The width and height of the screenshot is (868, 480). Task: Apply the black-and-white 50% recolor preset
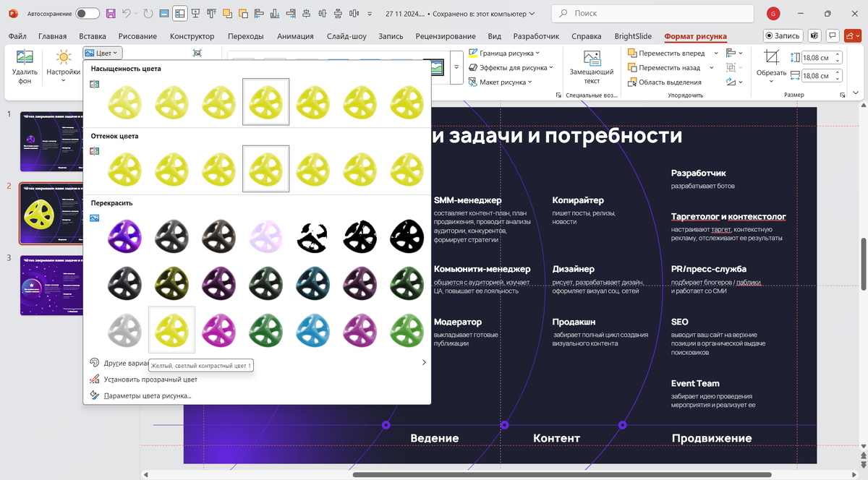[x=360, y=235]
